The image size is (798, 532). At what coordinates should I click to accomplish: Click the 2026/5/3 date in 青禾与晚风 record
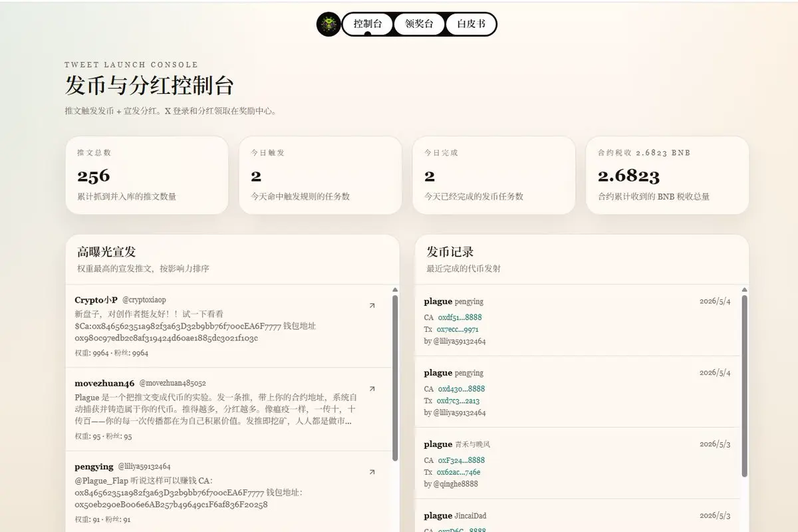coord(715,444)
